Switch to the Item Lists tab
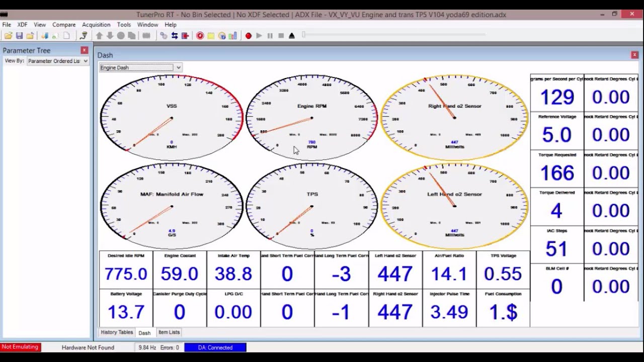 tap(169, 332)
